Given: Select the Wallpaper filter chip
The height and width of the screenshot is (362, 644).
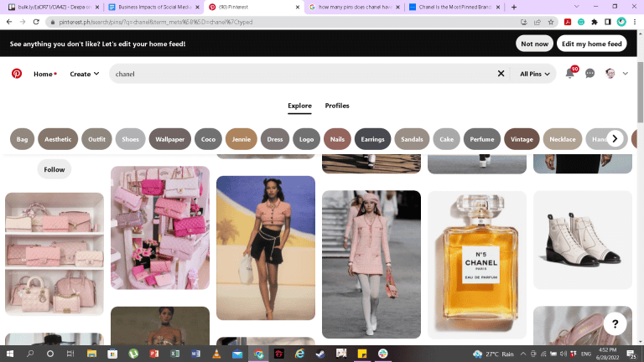Looking at the screenshot, I should (x=170, y=139).
